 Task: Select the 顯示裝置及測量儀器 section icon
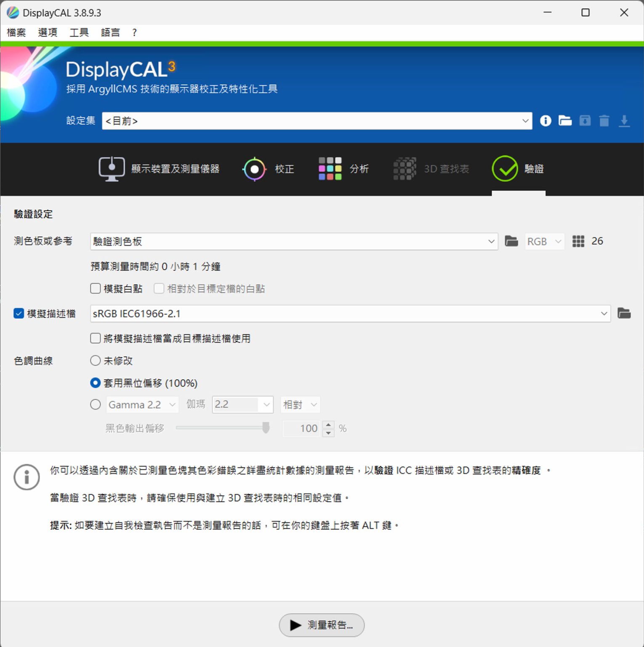coord(111,168)
